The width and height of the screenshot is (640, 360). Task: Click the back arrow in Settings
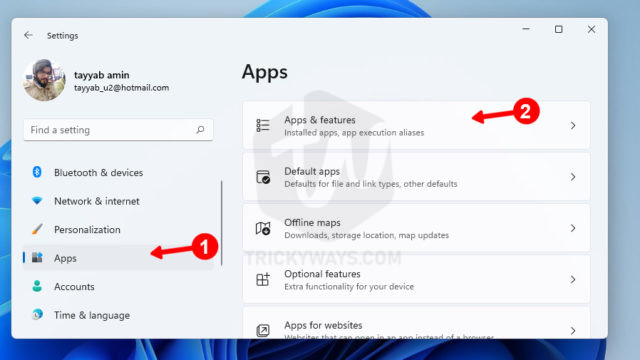click(28, 35)
